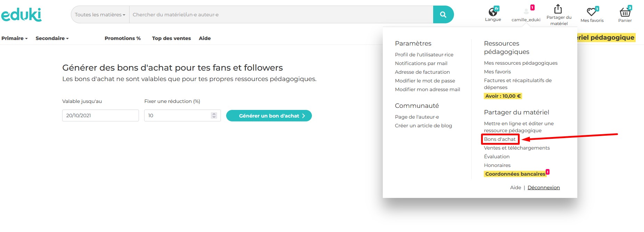Open the Panier basket icon
The width and height of the screenshot is (644, 232).
625,13
